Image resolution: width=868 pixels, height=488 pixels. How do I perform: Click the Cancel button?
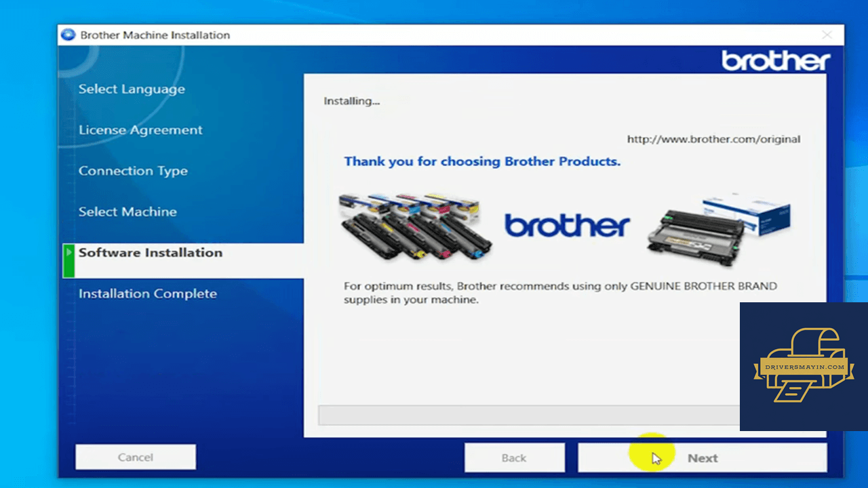tap(136, 457)
